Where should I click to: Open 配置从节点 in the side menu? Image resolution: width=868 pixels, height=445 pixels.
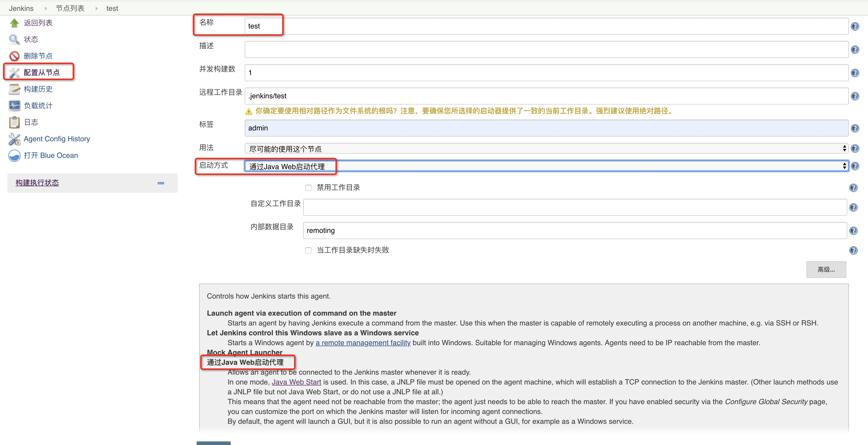[41, 72]
